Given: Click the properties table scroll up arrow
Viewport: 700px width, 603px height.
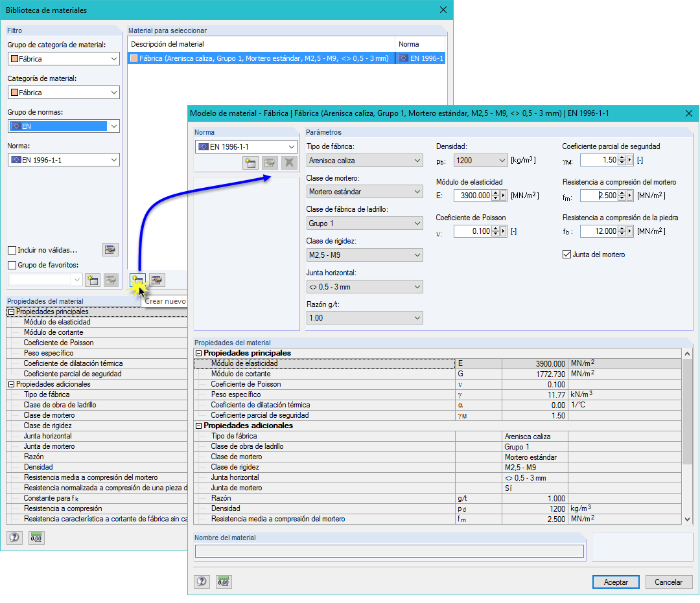Looking at the screenshot, I should pyautogui.click(x=688, y=354).
